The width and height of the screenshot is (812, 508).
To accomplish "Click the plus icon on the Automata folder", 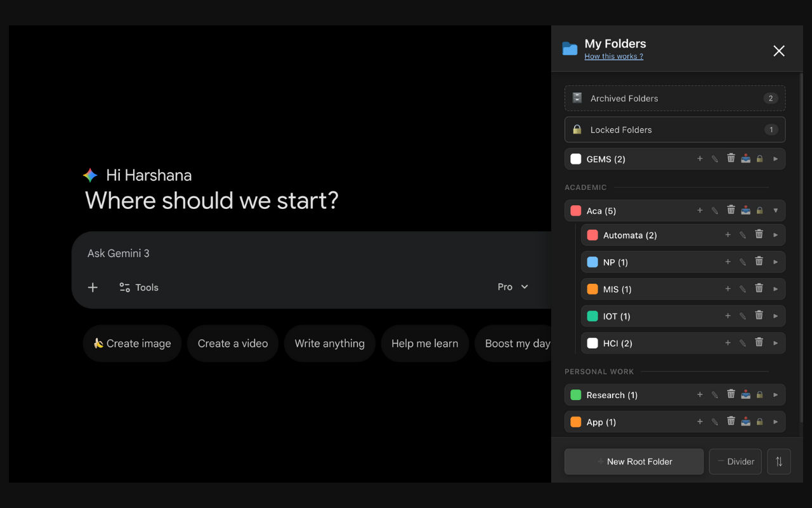I will (x=728, y=235).
